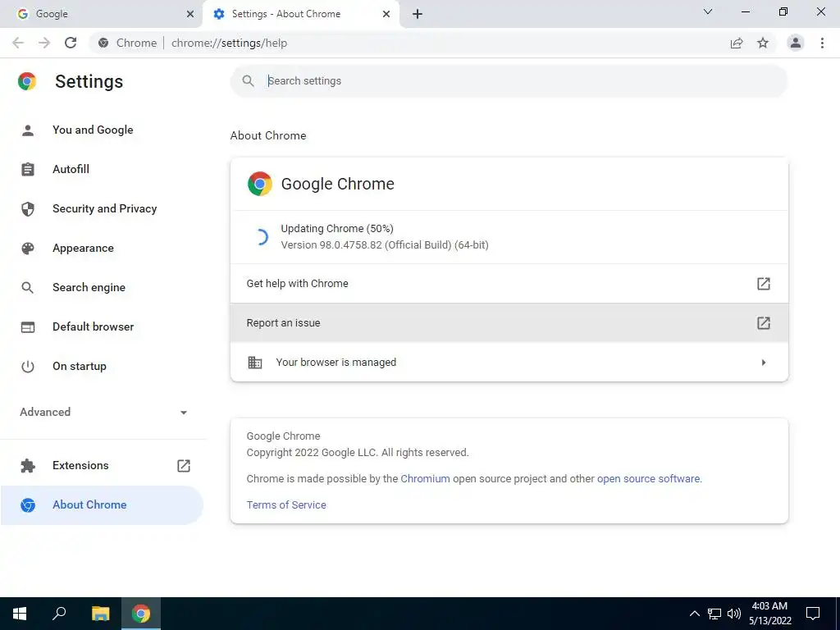Share this page via the share icon

coord(737,43)
